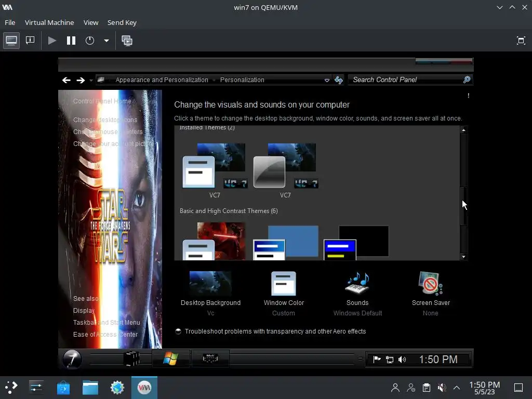Open the manage VM snapshots view
The width and height of the screenshot is (532, 399).
tap(127, 41)
